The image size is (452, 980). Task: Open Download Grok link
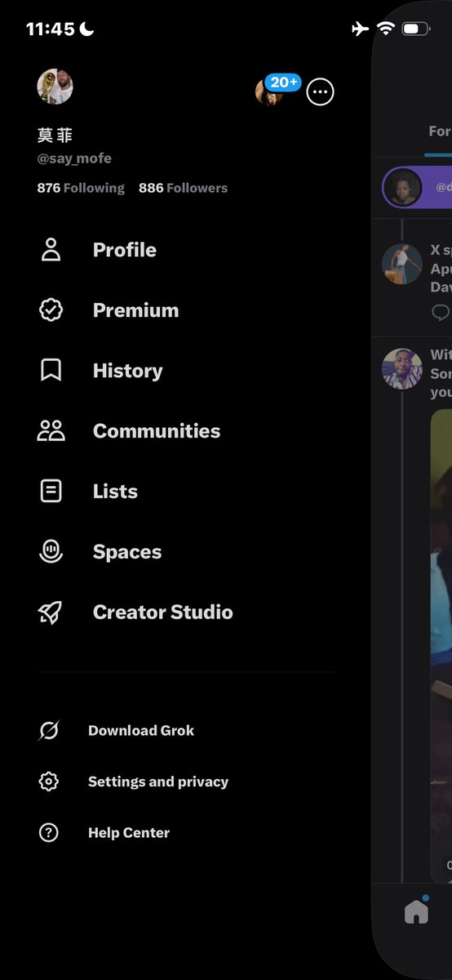pos(141,731)
